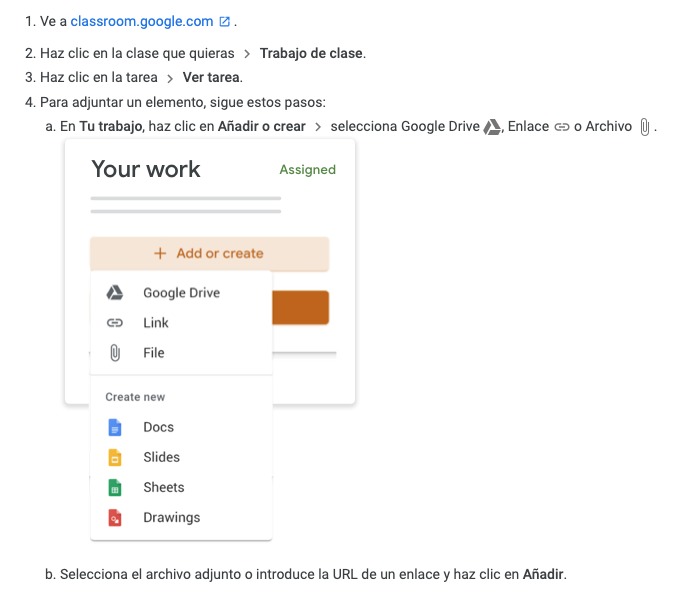The width and height of the screenshot is (700, 595).
Task: Click the chain link icon in menu
Action: click(x=115, y=322)
